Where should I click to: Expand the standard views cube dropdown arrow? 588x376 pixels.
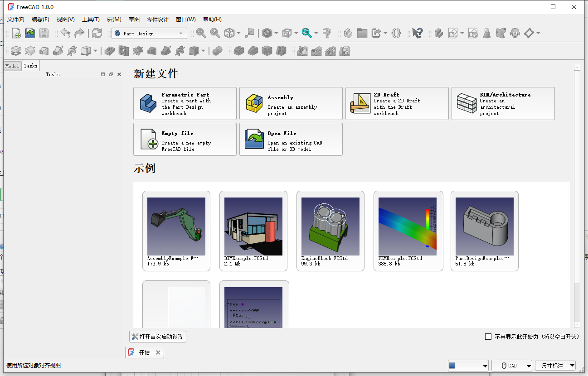[x=238, y=33]
